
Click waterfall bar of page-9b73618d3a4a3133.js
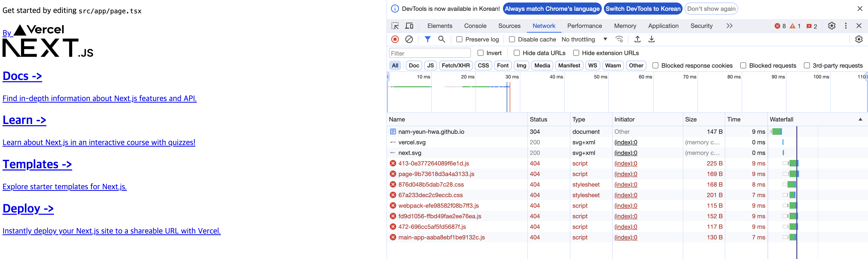pyautogui.click(x=791, y=174)
